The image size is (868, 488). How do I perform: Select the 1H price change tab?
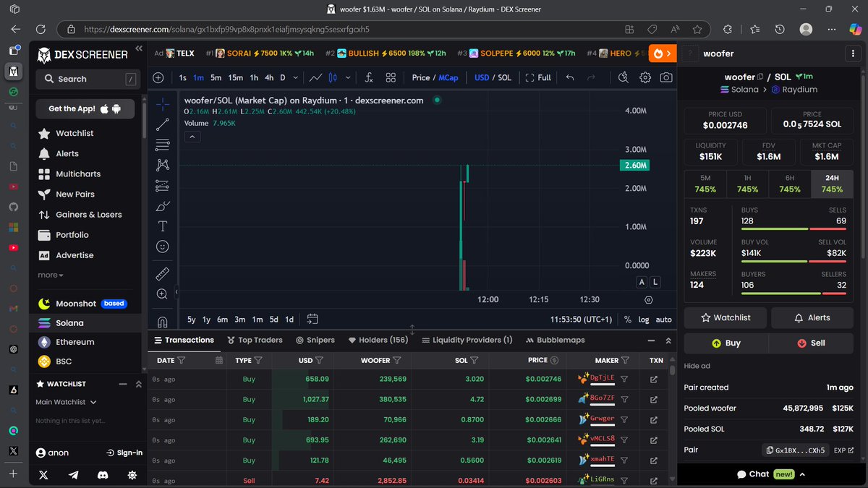click(747, 184)
